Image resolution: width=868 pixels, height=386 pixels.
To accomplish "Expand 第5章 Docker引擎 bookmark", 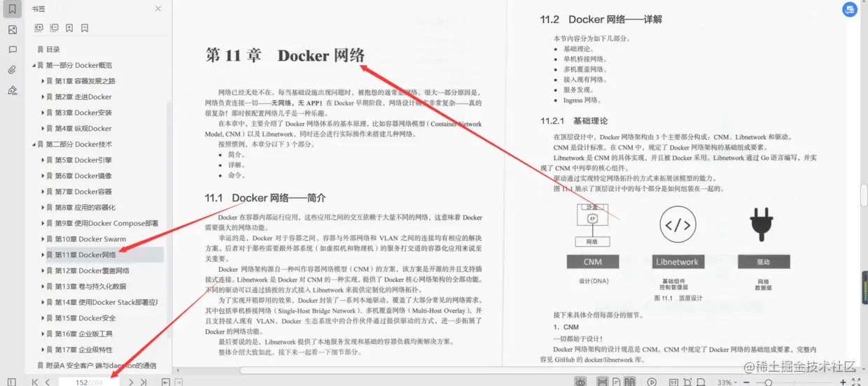I will click(x=43, y=160).
